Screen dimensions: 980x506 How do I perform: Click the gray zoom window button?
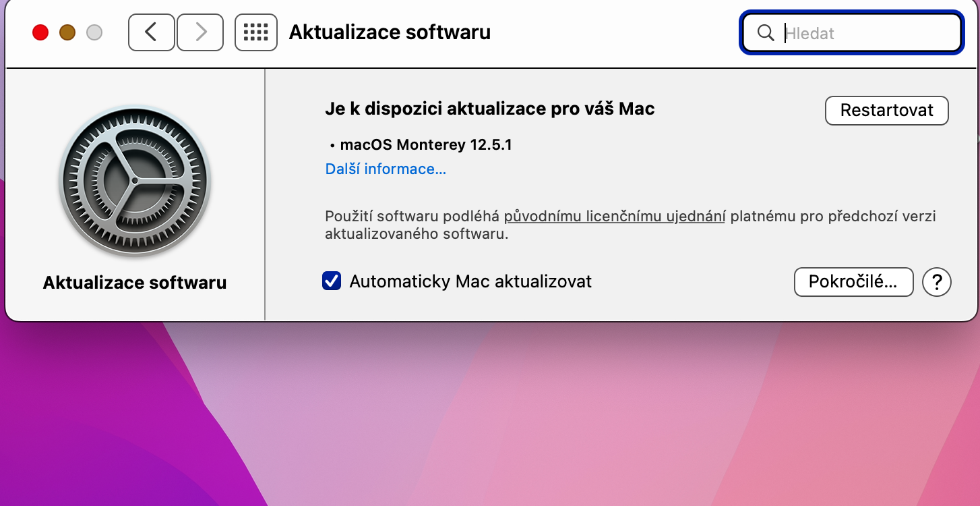[94, 32]
